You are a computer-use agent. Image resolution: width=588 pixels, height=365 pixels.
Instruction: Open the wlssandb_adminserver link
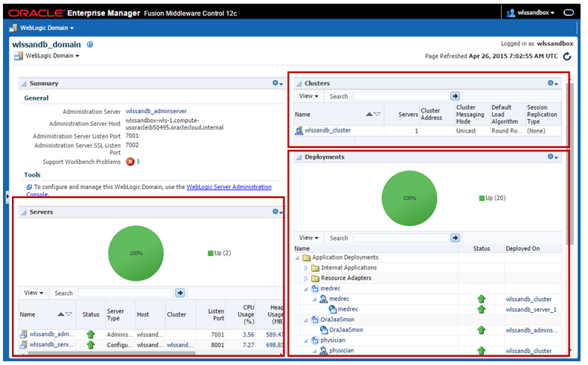point(156,111)
